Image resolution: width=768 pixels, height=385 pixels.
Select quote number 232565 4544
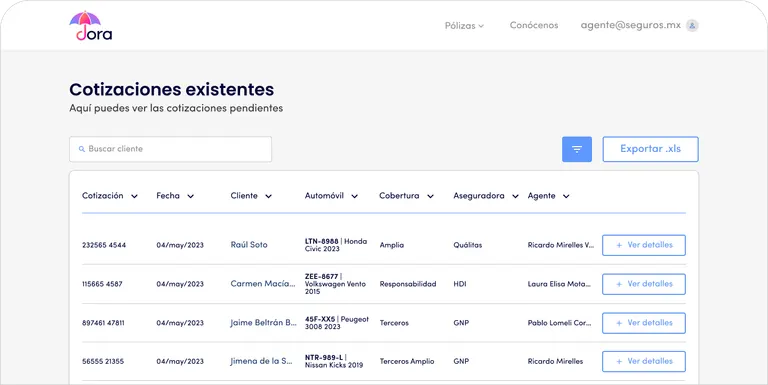pos(104,245)
